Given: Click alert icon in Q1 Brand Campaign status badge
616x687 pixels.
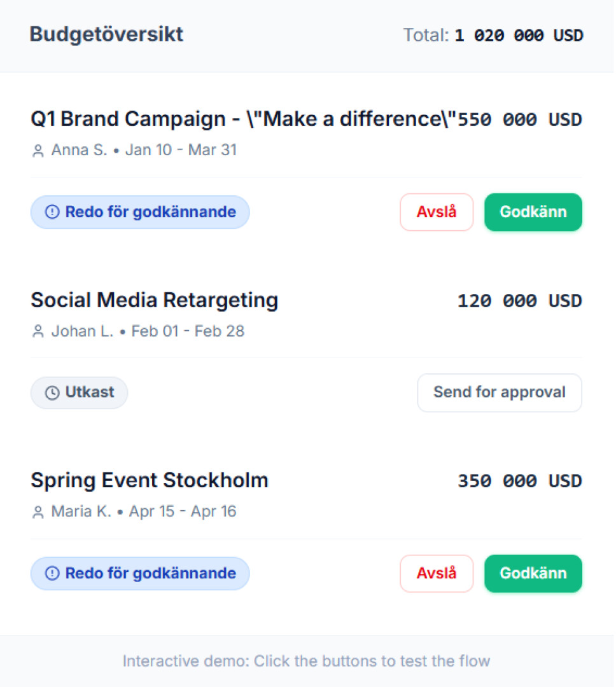Looking at the screenshot, I should coord(52,212).
